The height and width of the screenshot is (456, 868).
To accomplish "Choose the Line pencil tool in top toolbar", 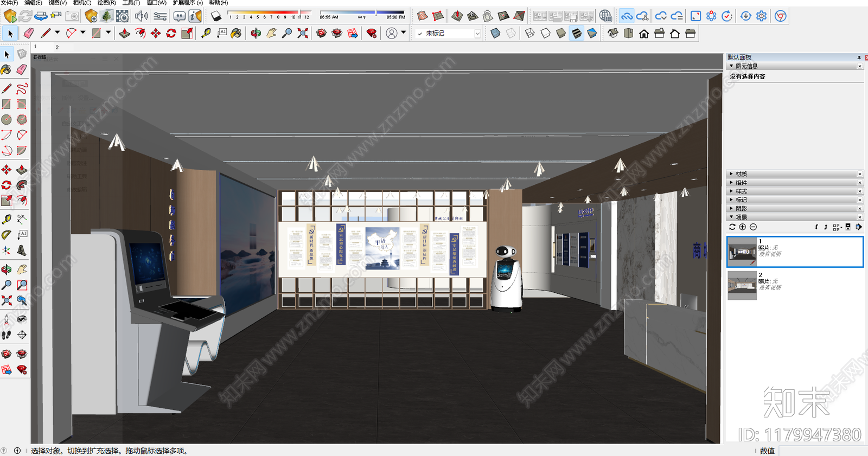I will click(46, 34).
